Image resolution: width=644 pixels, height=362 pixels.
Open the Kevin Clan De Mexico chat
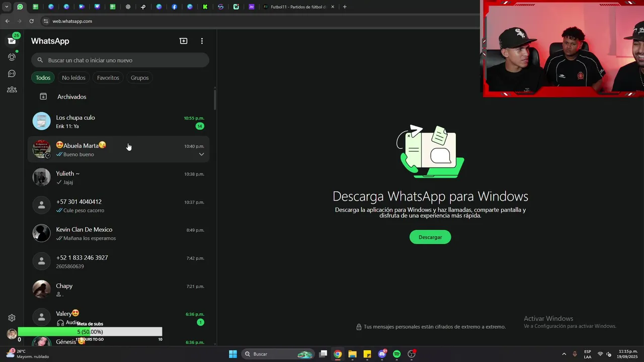[118, 234]
